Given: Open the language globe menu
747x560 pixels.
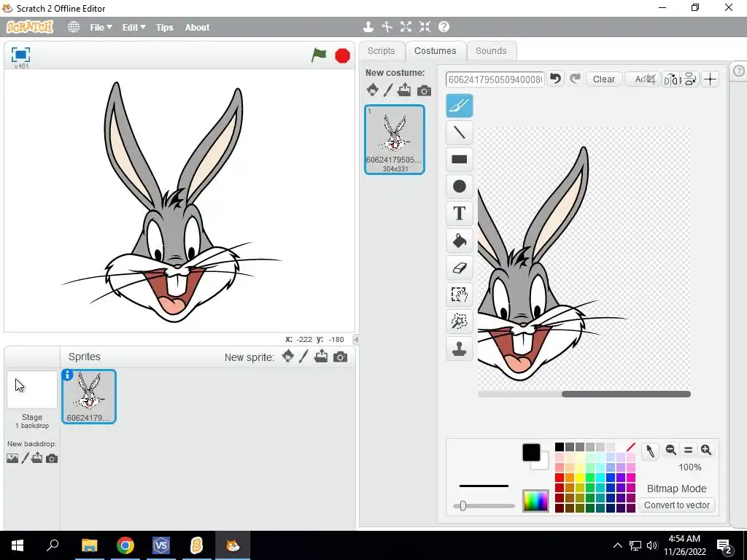Looking at the screenshot, I should pyautogui.click(x=74, y=27).
